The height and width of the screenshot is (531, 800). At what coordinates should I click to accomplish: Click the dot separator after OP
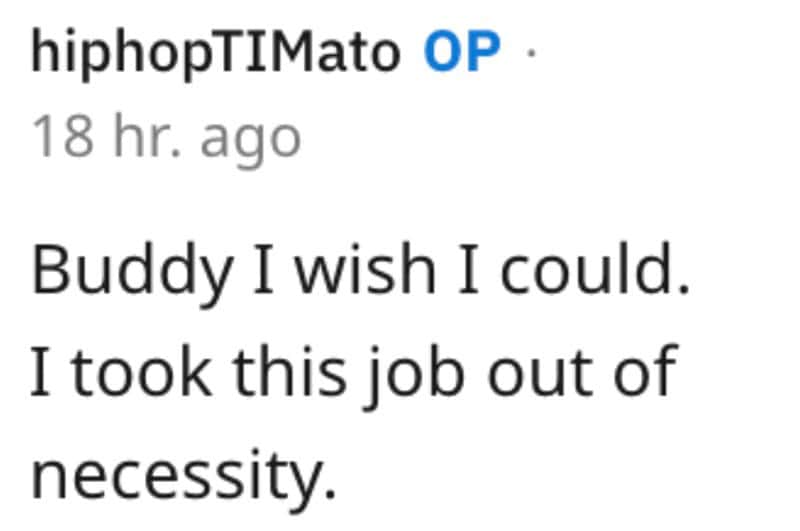(x=531, y=52)
